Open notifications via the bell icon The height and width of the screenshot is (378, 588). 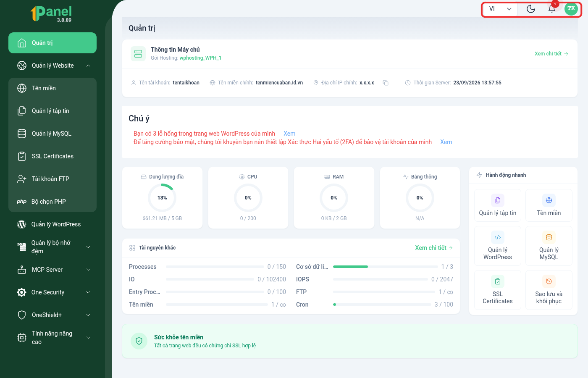[552, 9]
